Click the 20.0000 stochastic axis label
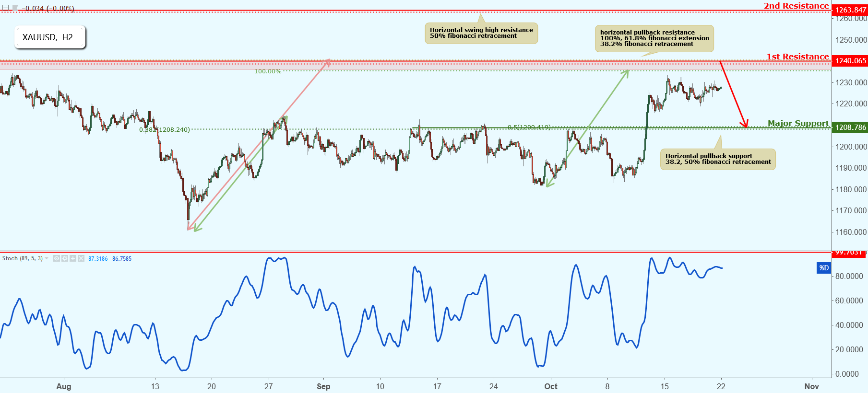The width and height of the screenshot is (868, 393). (x=849, y=349)
